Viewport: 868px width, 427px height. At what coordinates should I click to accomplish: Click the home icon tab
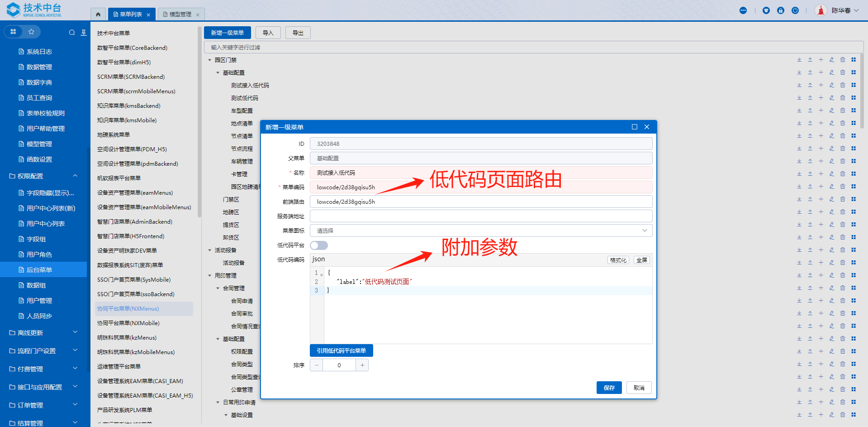click(98, 14)
